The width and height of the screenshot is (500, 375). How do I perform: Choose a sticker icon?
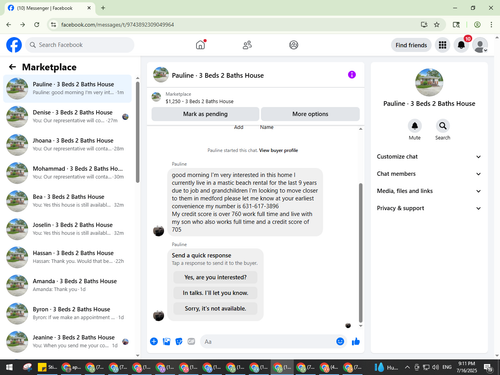tap(179, 341)
